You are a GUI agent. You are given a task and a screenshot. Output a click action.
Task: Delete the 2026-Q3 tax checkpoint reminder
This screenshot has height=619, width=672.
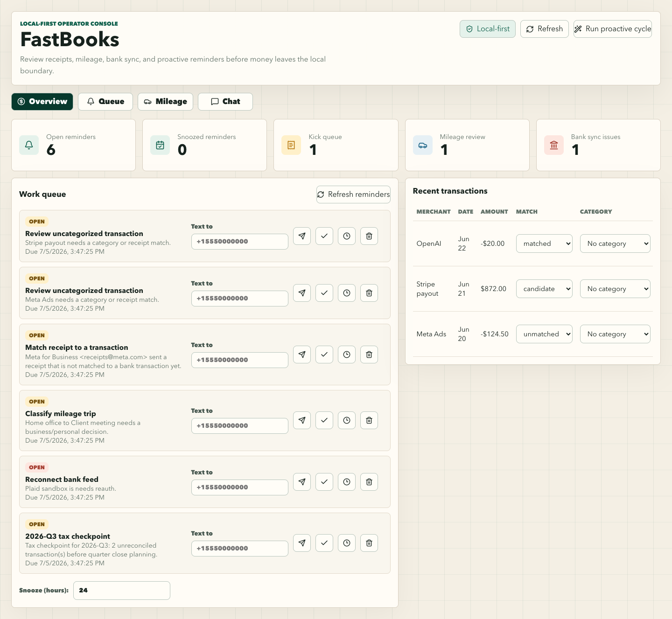[369, 543]
